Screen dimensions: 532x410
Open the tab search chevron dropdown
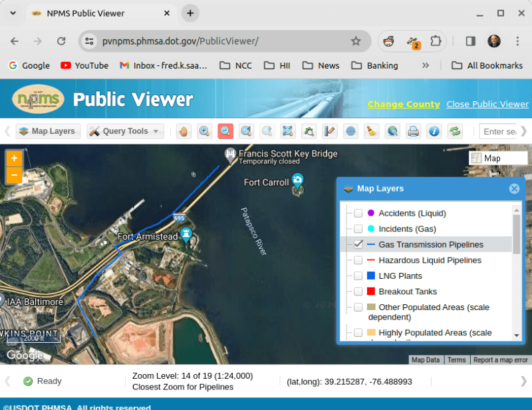click(x=13, y=13)
